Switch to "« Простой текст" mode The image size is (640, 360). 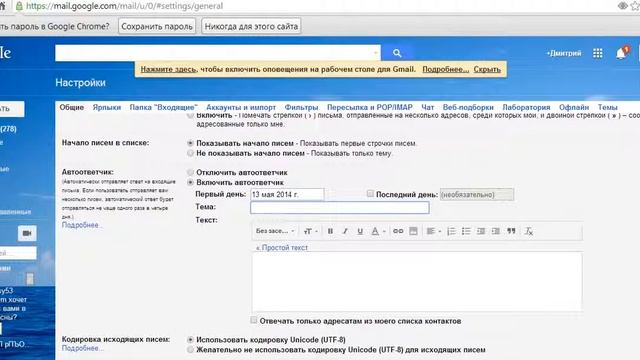tap(282, 247)
